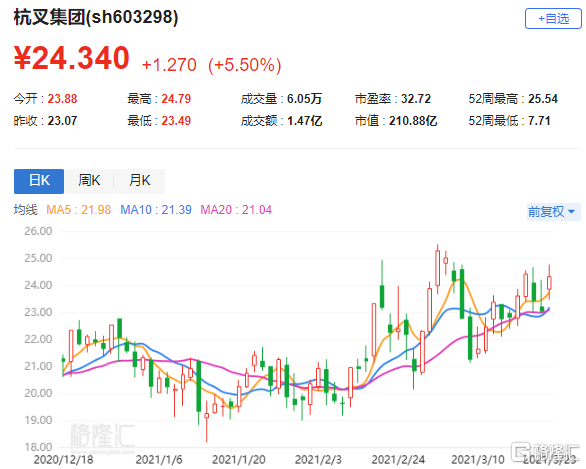Click the 26.00 price axis label
This screenshot has height=469, width=586.
pyautogui.click(x=38, y=231)
